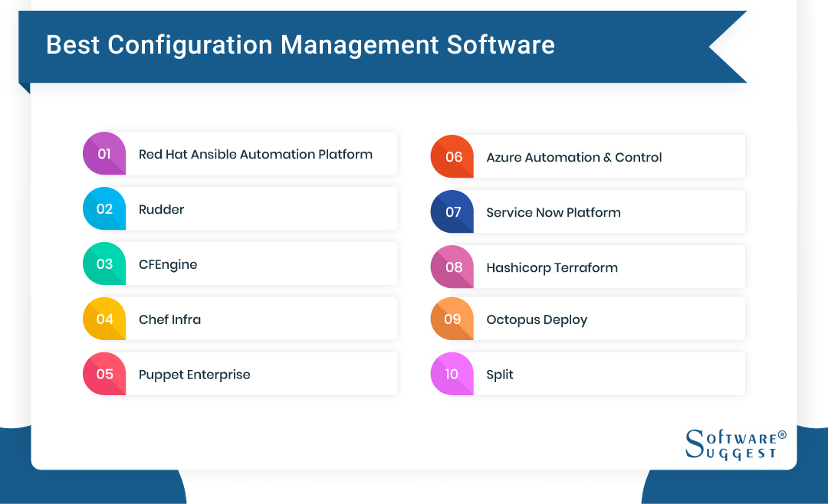
Task: Select the magenta 10 Split badge
Action: 452,374
